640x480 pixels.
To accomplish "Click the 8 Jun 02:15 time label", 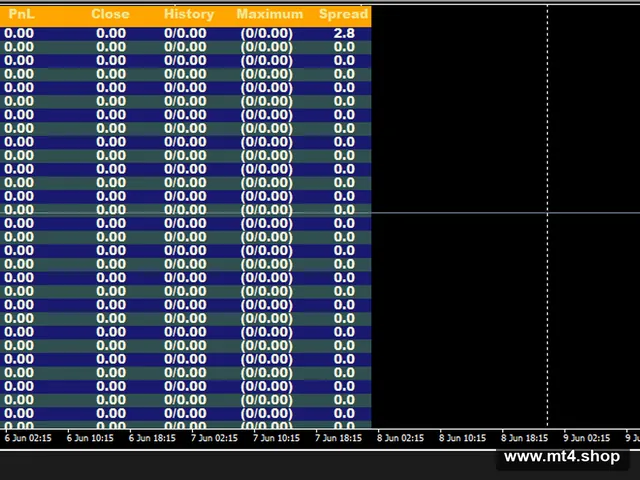I will [400, 438].
